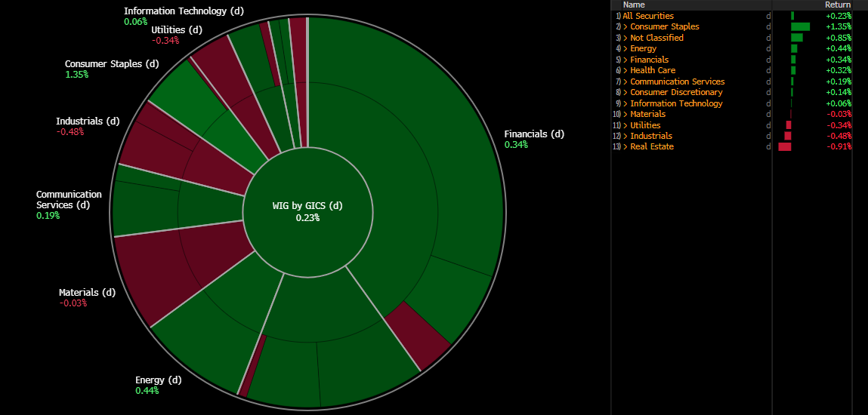Expand the Real Estate row
The height and width of the screenshot is (415, 868).
point(626,146)
